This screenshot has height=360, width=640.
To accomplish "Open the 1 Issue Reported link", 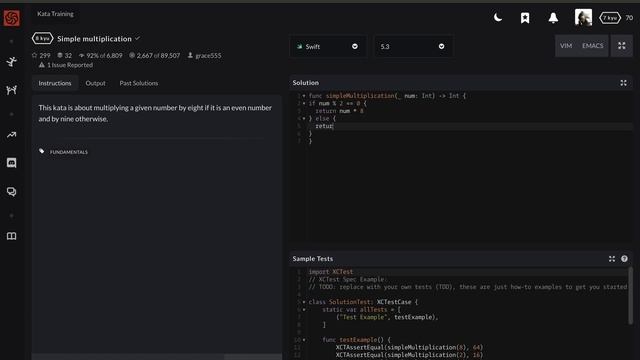I will tap(66, 65).
